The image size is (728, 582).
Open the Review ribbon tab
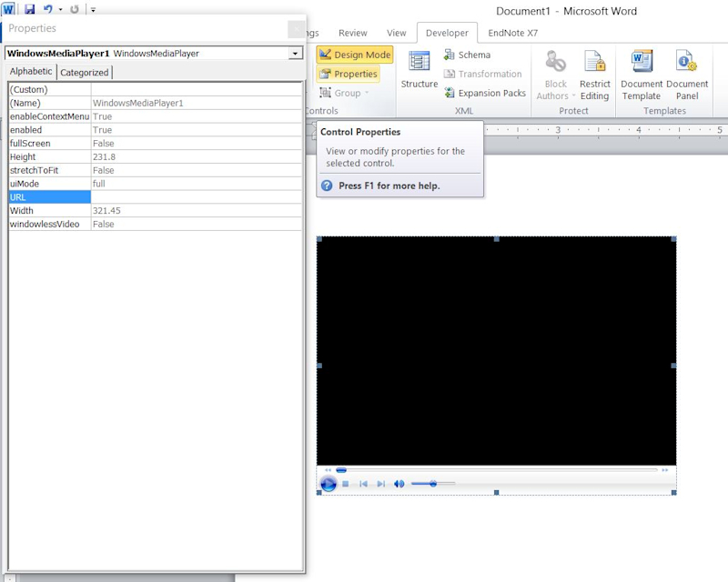coord(353,33)
